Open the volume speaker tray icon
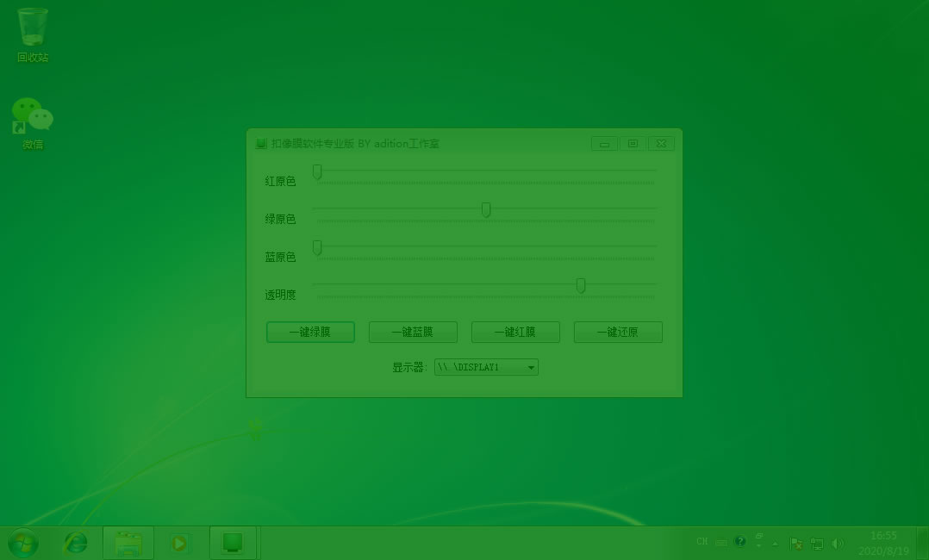The image size is (929, 560). 837,544
